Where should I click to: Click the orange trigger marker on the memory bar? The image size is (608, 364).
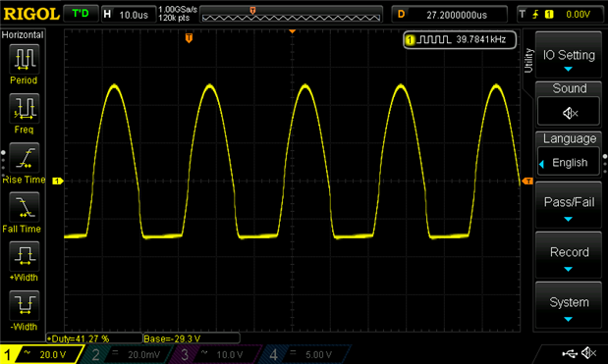[252, 11]
